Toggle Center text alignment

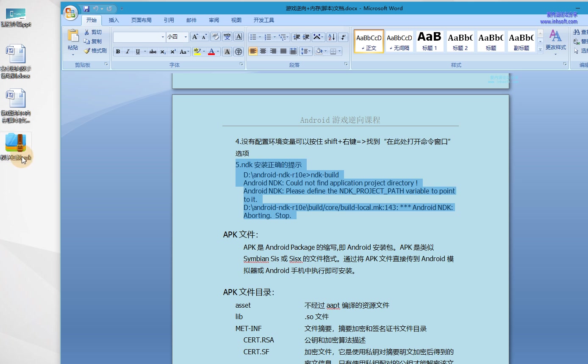coord(263,51)
